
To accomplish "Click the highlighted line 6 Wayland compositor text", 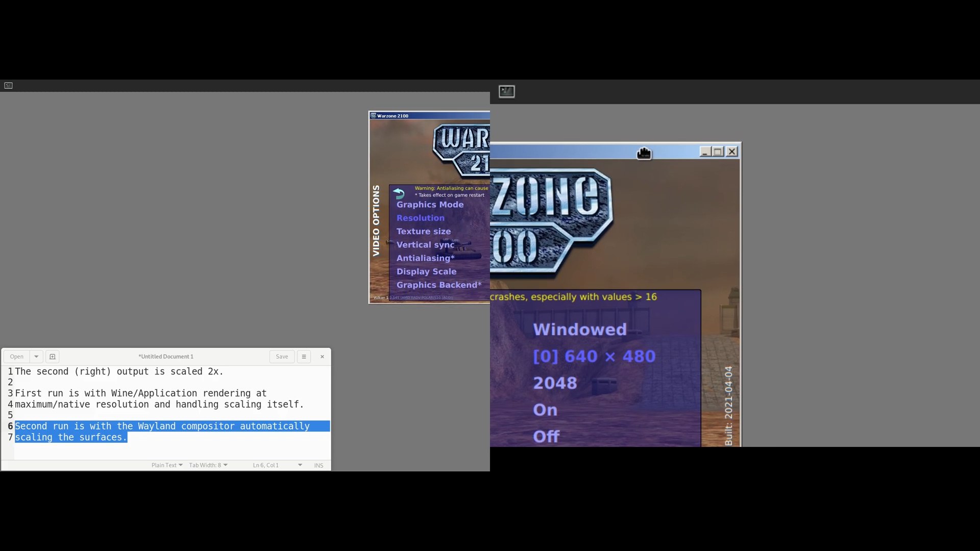I will 162,426.
